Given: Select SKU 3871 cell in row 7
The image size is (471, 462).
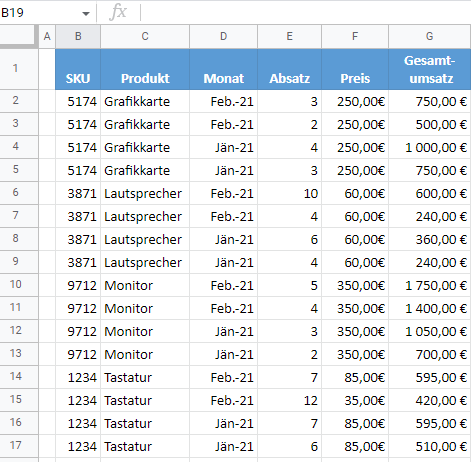Looking at the screenshot, I should 78,216.
